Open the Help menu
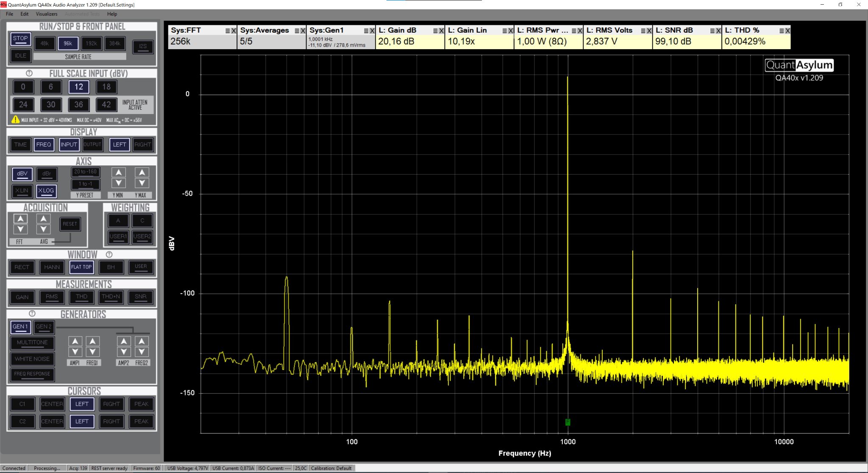Viewport: 868px width, 473px height. click(112, 14)
